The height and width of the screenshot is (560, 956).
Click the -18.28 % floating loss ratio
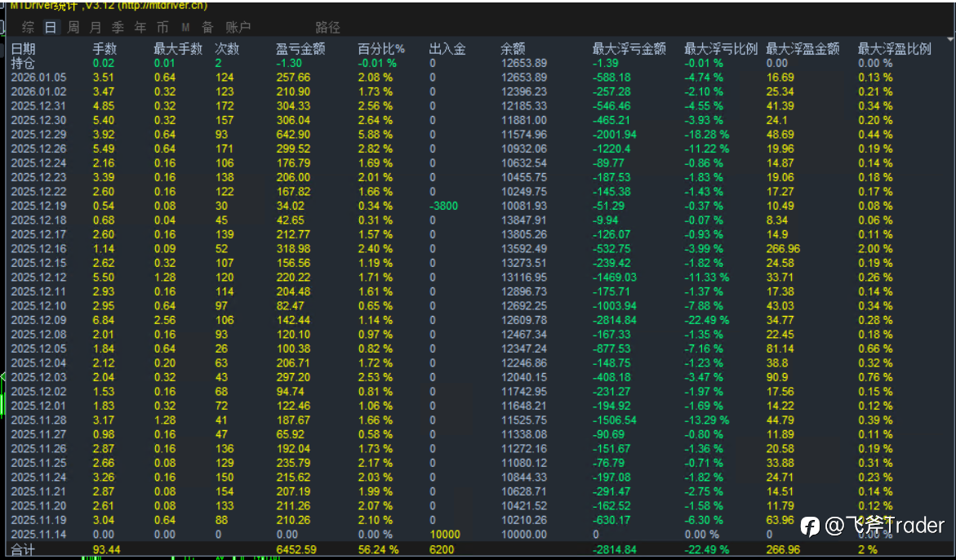[707, 135]
